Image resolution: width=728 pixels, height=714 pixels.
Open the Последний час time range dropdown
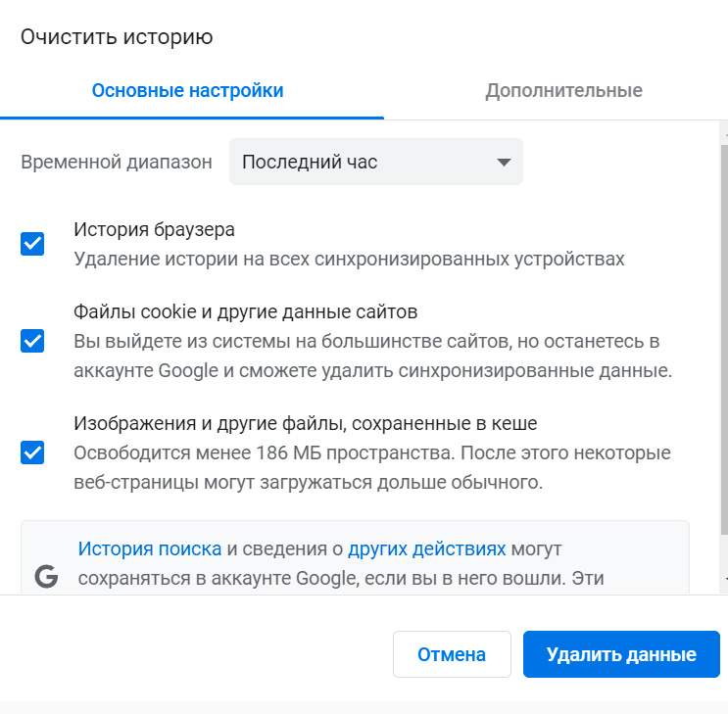[x=375, y=162]
